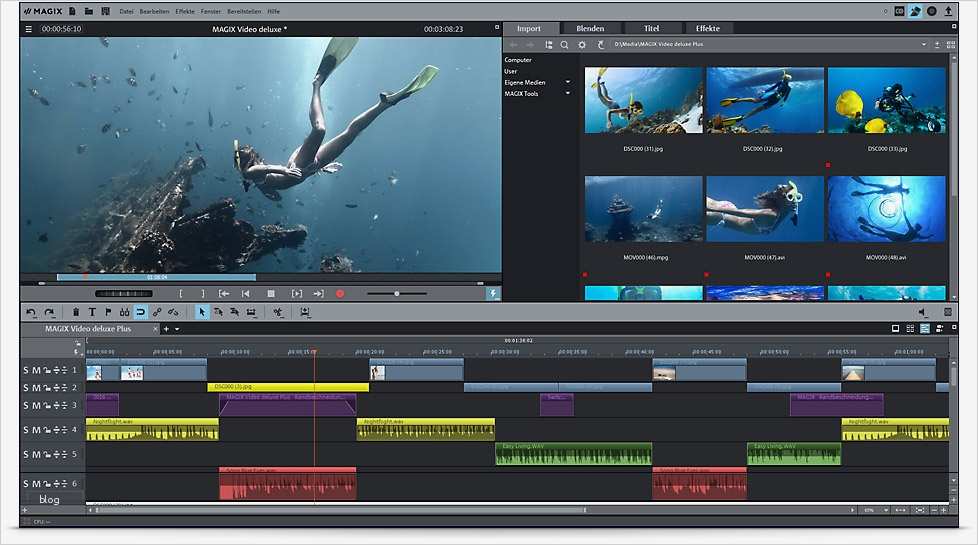
Task: Open media pool settings gear
Action: (x=582, y=45)
